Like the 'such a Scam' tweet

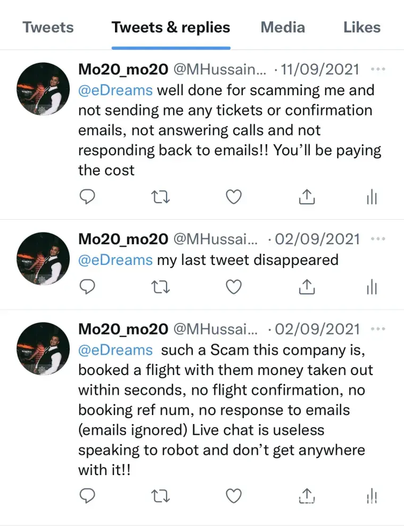pyautogui.click(x=234, y=496)
